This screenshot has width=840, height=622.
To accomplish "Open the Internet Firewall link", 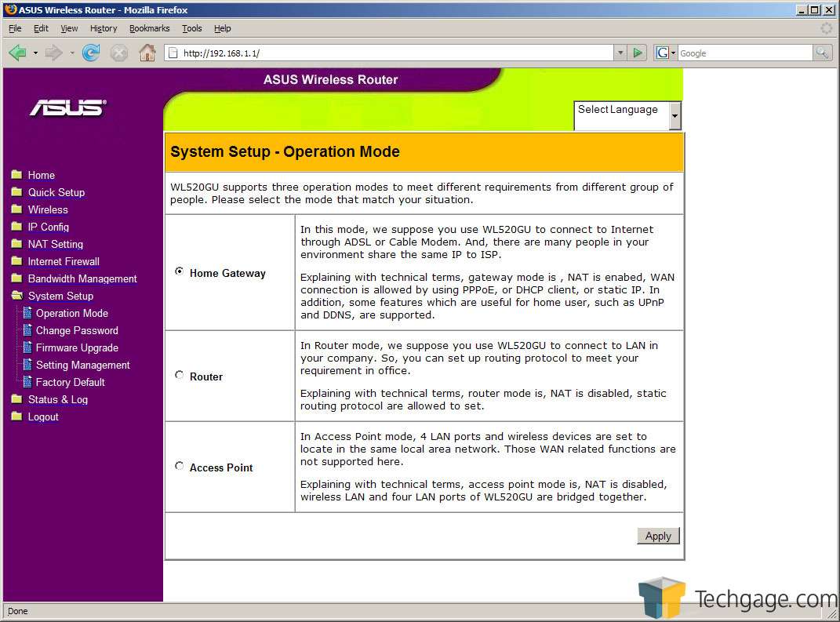I will point(64,261).
